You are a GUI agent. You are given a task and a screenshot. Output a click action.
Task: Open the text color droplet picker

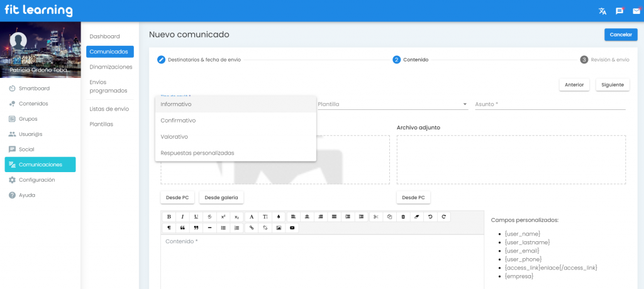point(279,217)
